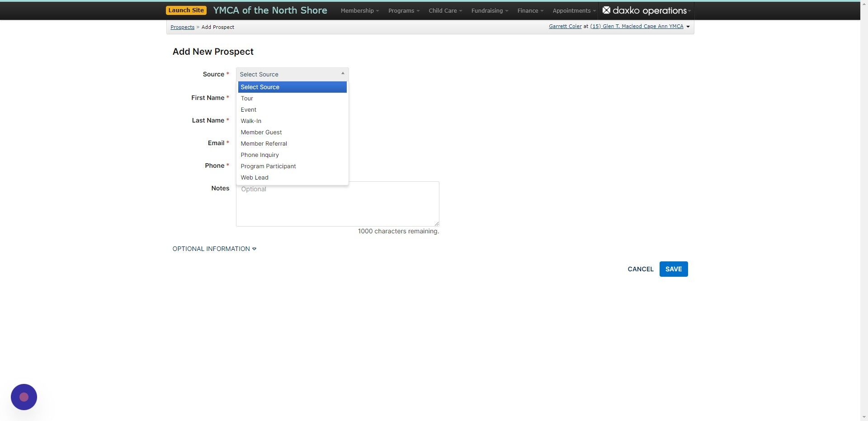Open the Glen T. Macleod branch selector
Viewport: 868px width, 421px height.
pos(637,26)
